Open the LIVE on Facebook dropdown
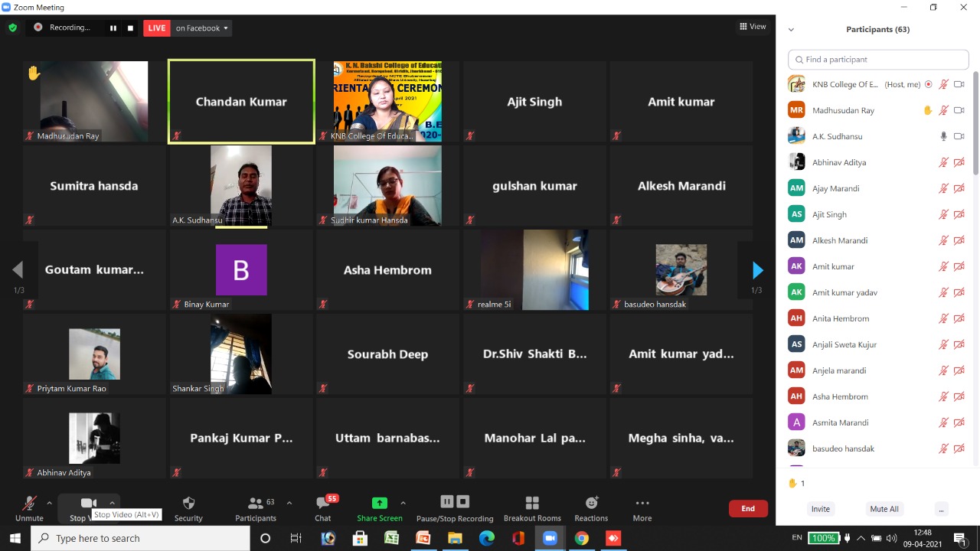The image size is (980, 551). click(x=202, y=28)
